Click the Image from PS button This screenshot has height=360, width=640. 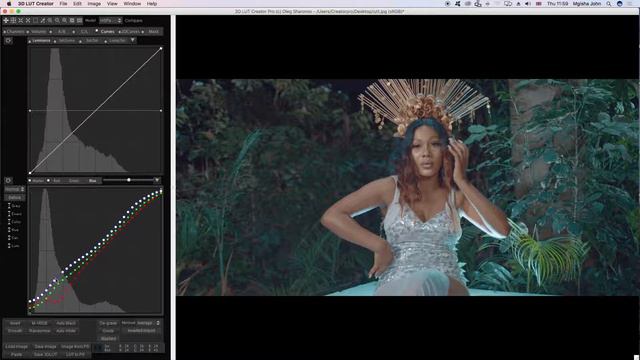click(75, 347)
